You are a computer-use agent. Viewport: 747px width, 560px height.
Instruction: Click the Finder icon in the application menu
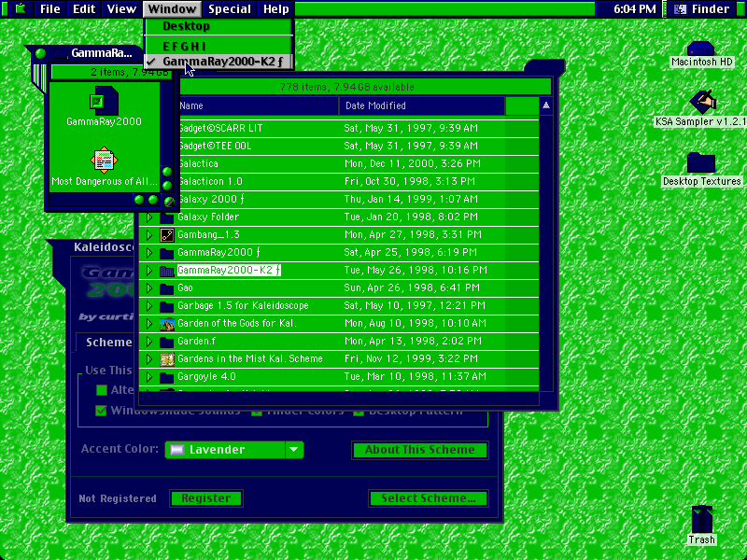(681, 9)
